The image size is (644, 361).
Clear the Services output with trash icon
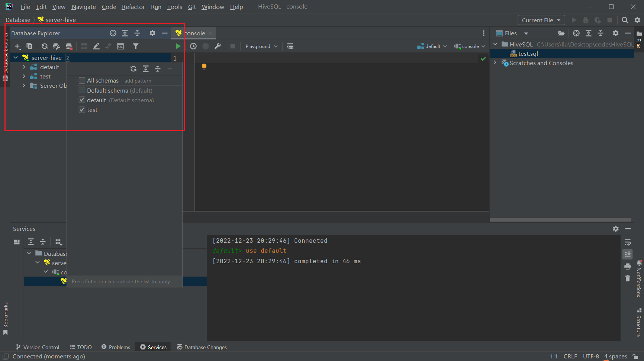click(628, 278)
